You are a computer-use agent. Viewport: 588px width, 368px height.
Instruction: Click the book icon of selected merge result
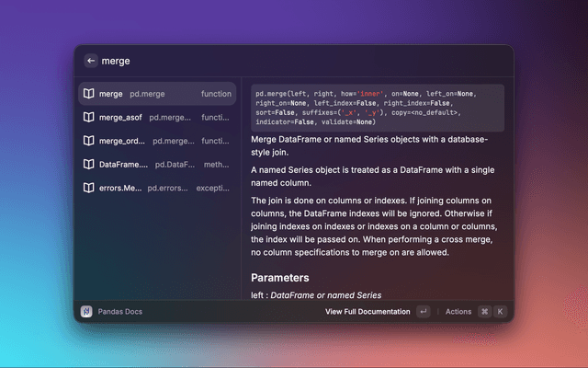88,94
